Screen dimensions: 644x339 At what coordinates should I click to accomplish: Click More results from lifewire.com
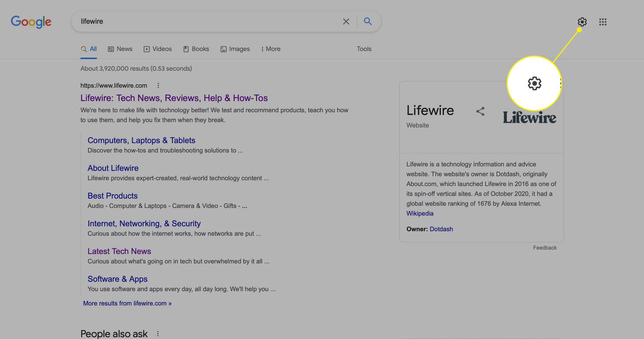click(x=127, y=303)
